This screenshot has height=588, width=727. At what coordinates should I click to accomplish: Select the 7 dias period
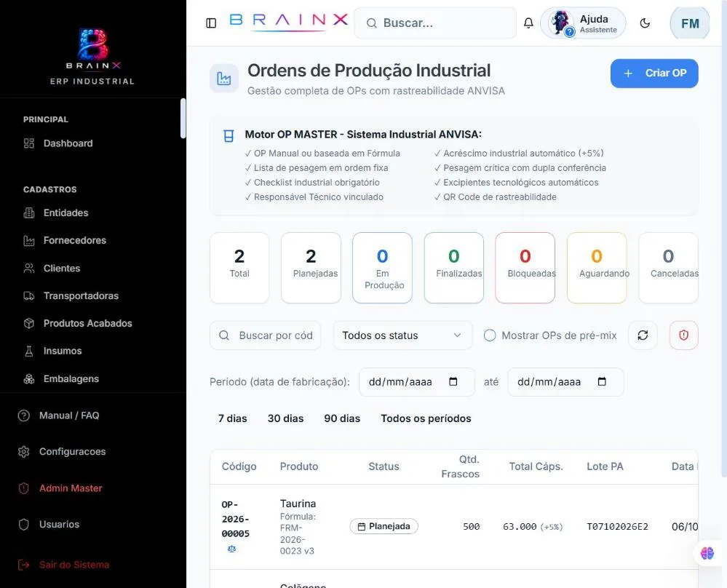coord(232,418)
